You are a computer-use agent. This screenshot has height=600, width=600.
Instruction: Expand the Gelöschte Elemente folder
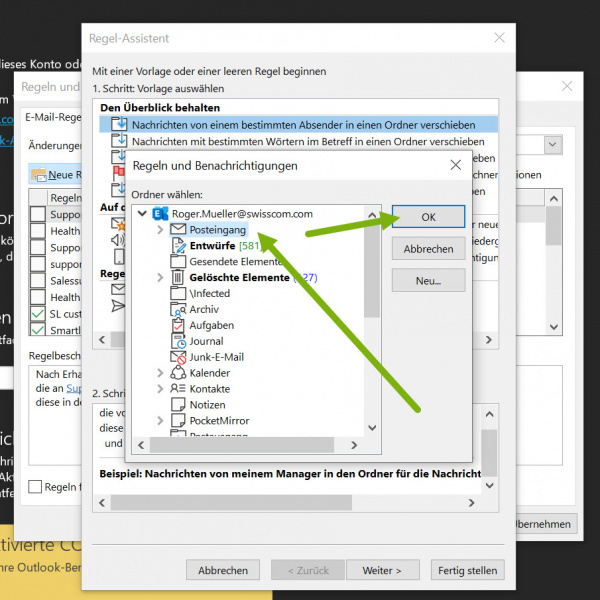click(x=160, y=277)
